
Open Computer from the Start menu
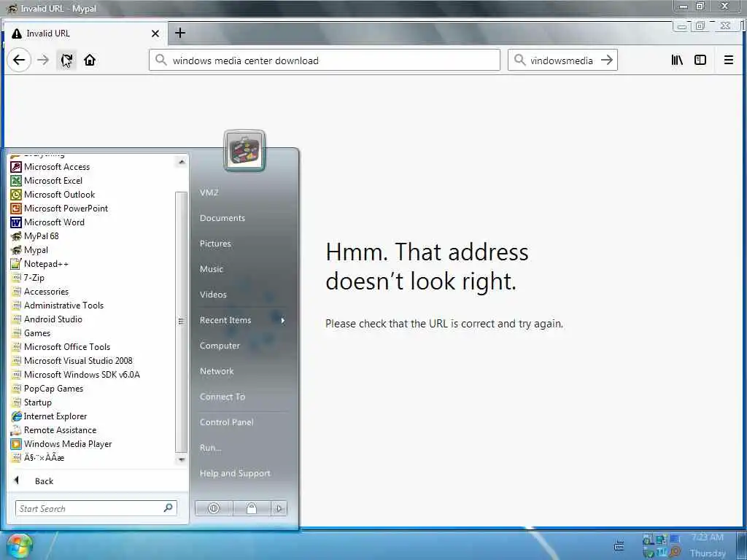[x=220, y=346]
